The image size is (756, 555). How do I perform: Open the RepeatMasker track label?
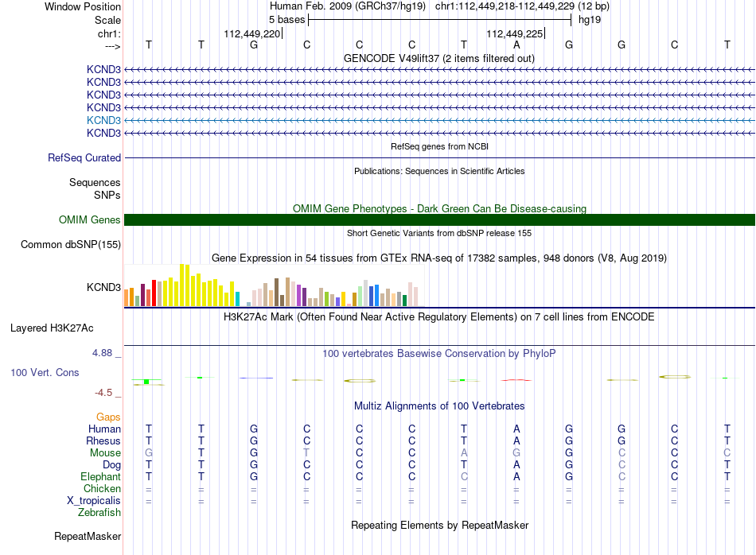click(x=88, y=536)
